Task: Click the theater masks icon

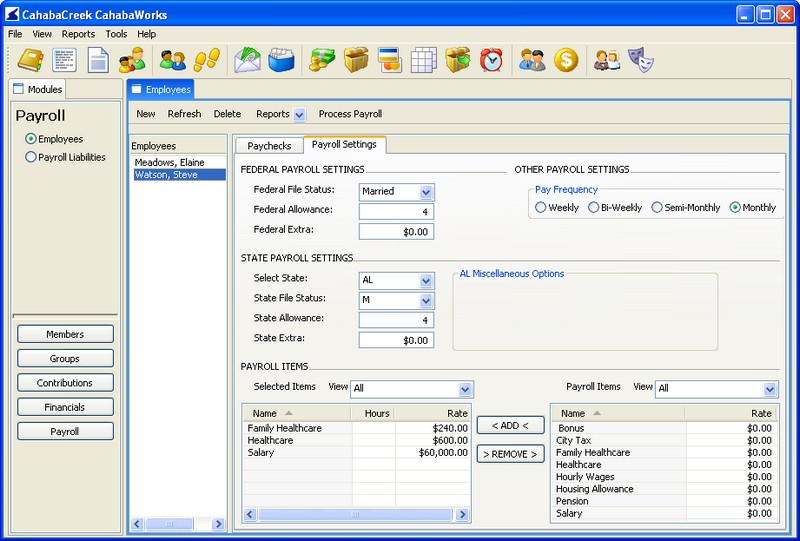Action: pyautogui.click(x=640, y=60)
